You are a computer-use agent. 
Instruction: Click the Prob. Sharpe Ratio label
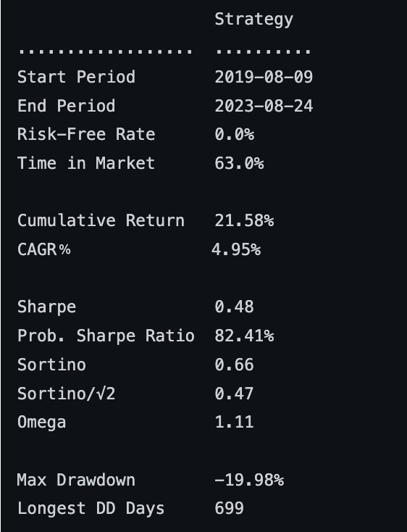(x=106, y=336)
